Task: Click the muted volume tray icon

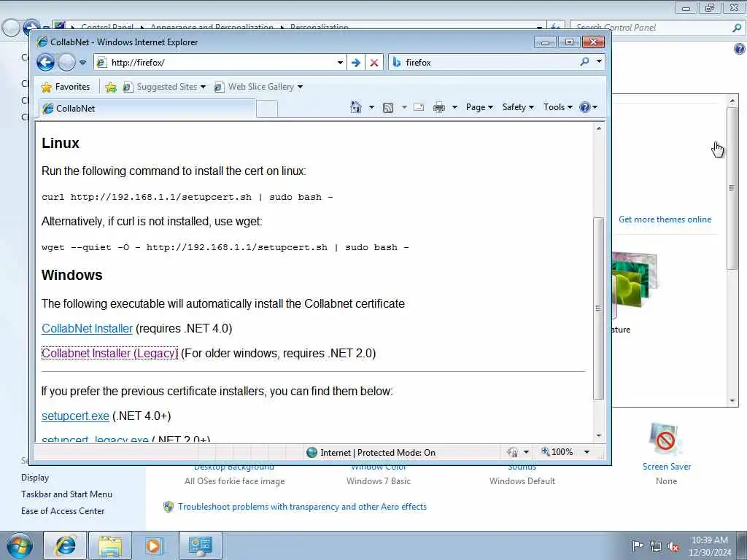Action: tap(673, 547)
